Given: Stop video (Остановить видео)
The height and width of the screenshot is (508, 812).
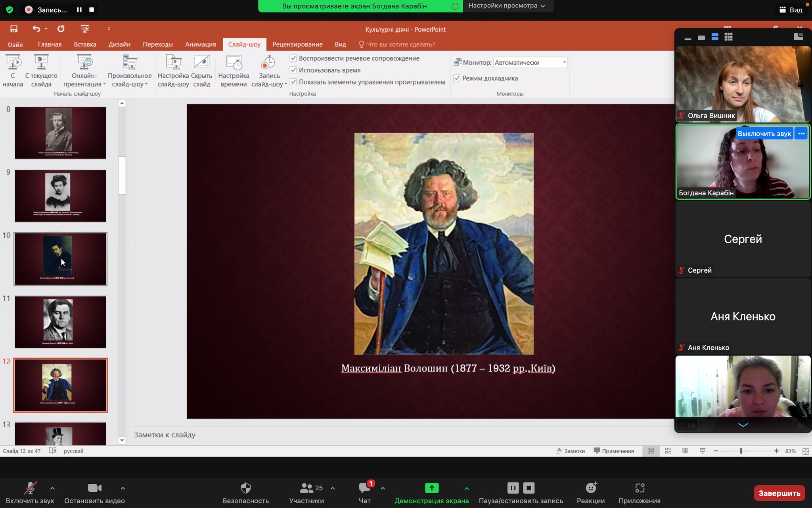Looking at the screenshot, I should coord(95,493).
